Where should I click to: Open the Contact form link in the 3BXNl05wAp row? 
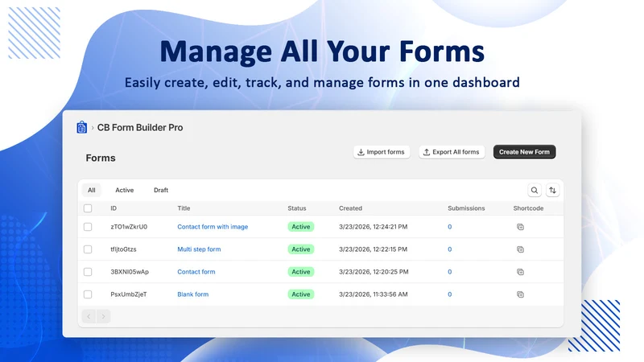pos(196,272)
